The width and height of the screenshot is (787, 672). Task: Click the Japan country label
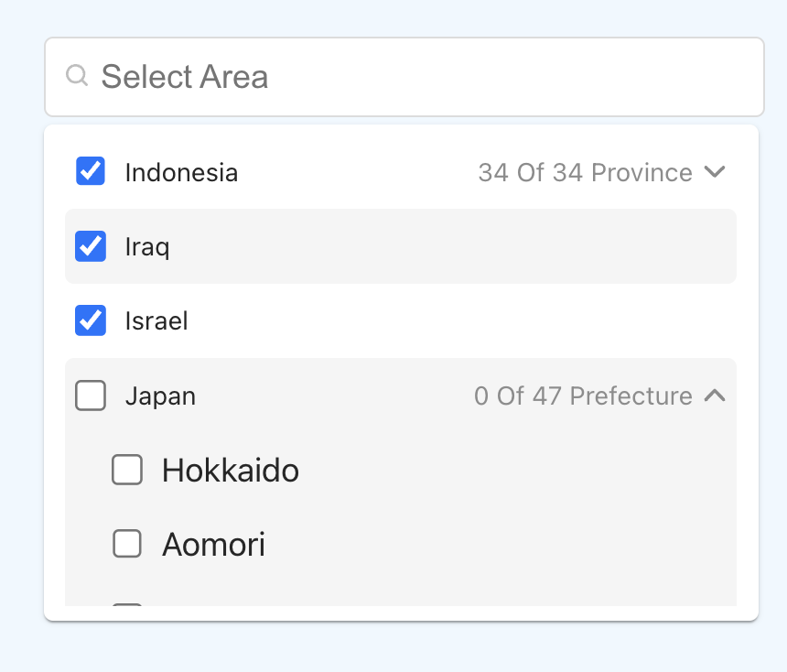tap(160, 396)
